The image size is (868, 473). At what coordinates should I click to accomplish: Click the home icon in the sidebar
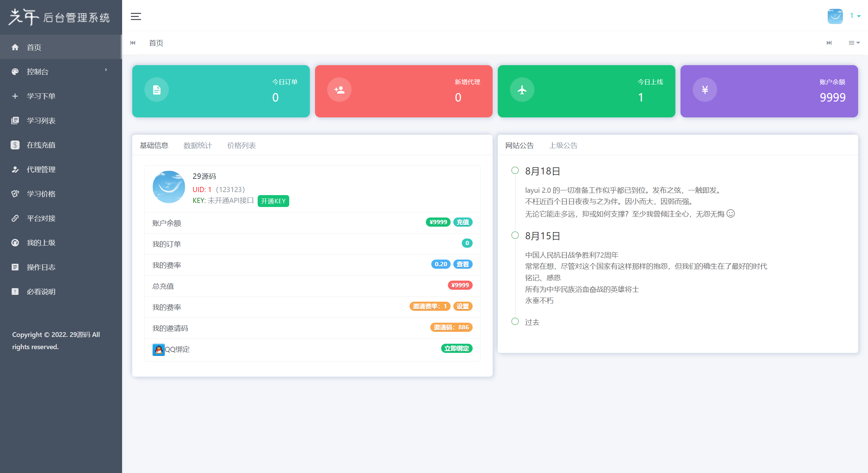click(x=15, y=47)
